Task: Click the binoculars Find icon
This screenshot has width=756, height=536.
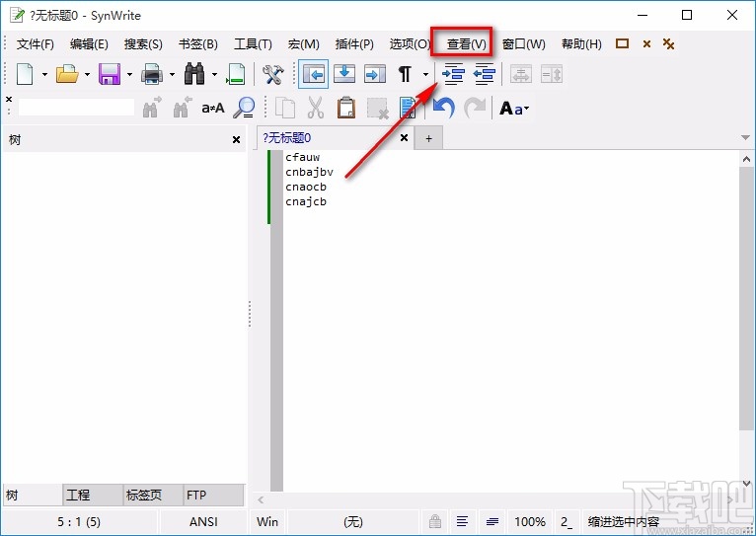Action: [194, 74]
